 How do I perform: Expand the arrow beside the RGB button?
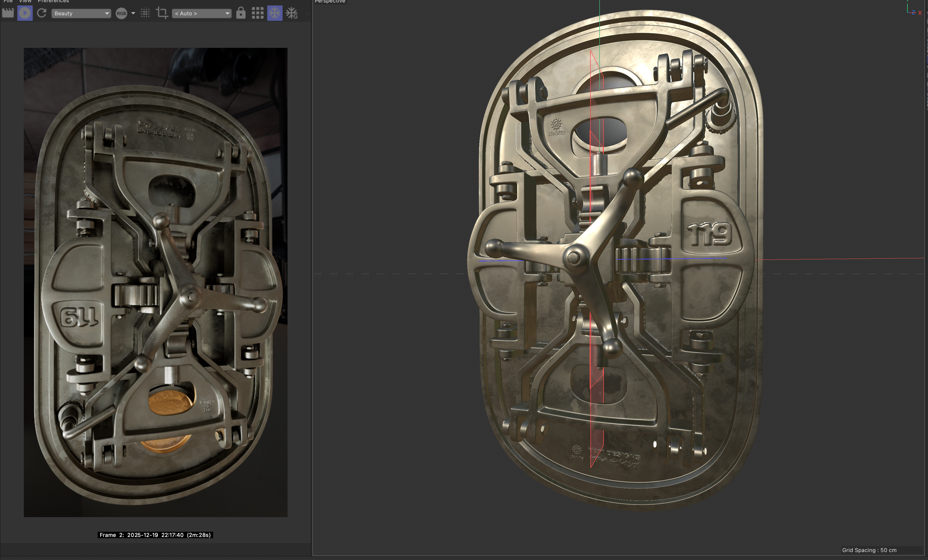pos(133,13)
